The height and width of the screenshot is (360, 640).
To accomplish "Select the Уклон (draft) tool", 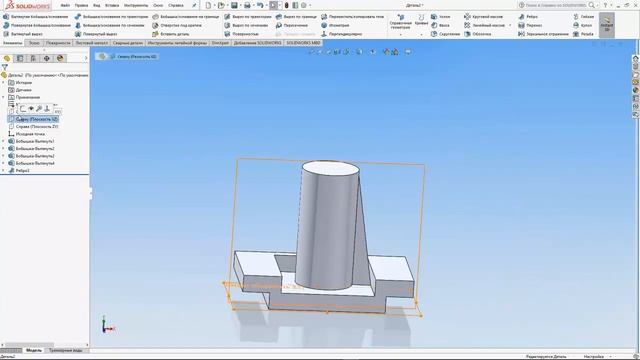I will pyautogui.click(x=440, y=17).
